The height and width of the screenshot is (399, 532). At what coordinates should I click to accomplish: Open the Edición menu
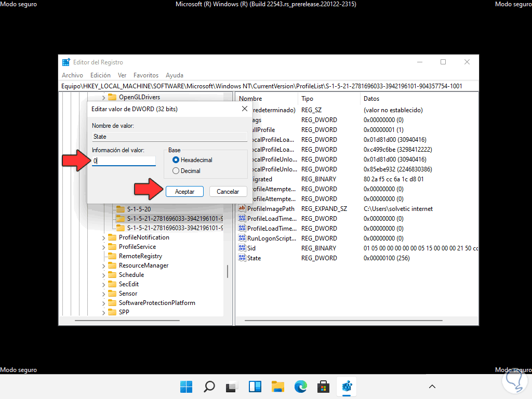[x=100, y=75]
